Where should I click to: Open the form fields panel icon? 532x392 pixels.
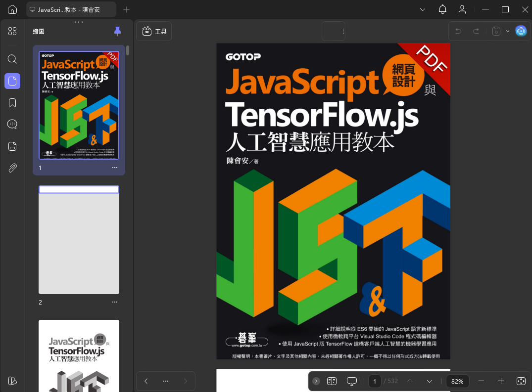[12, 146]
